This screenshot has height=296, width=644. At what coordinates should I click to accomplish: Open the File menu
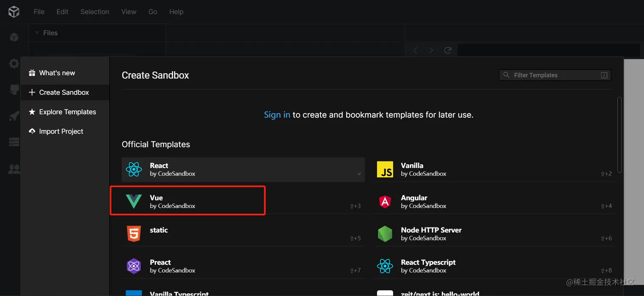pos(39,12)
